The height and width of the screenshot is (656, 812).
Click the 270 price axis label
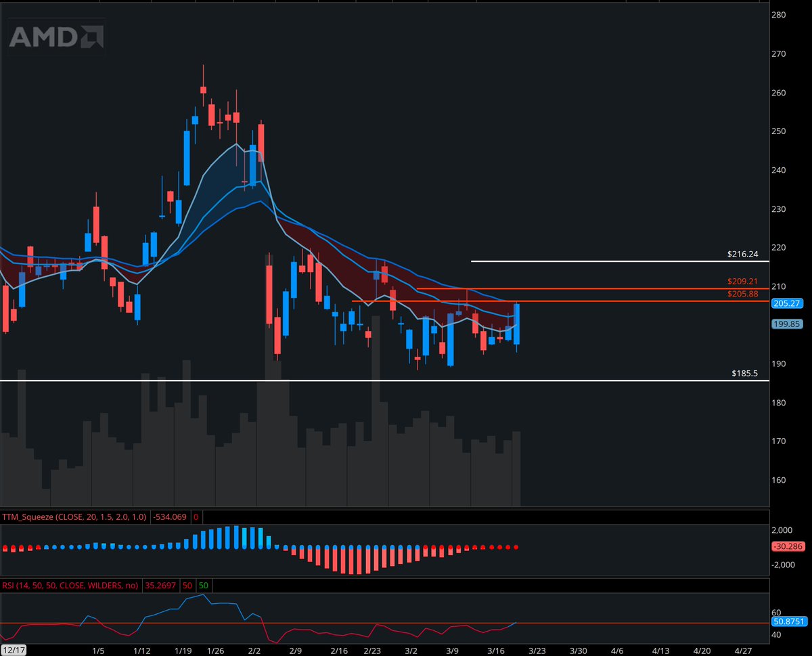tap(778, 53)
